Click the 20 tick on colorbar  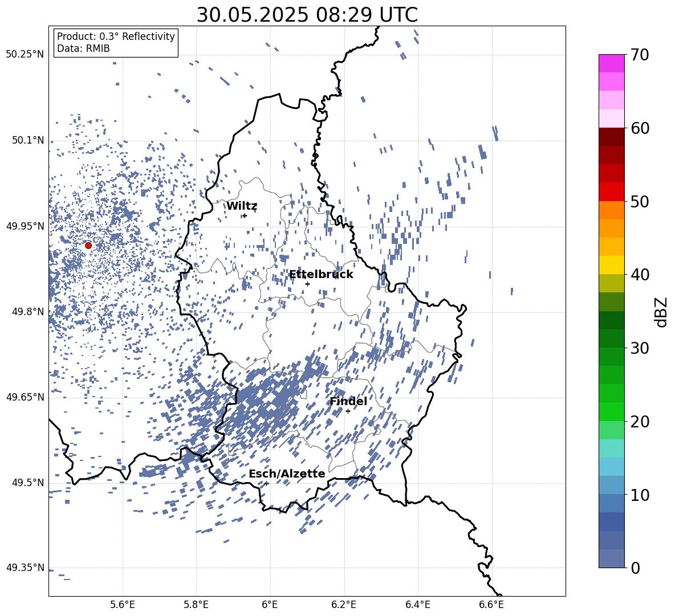tap(640, 421)
